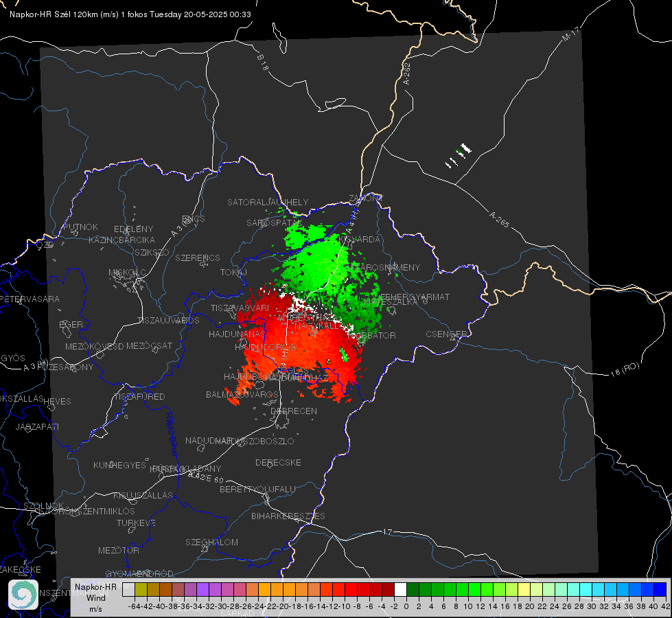
Task: Click the SZERENCS town label
Action: (x=198, y=257)
